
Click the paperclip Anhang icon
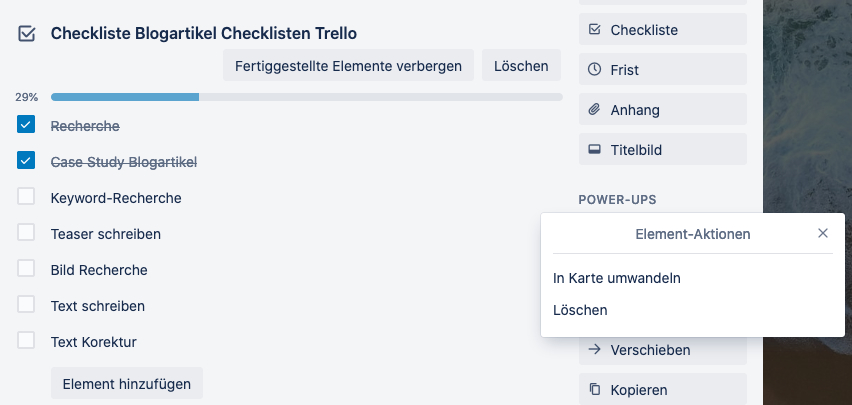(x=595, y=110)
